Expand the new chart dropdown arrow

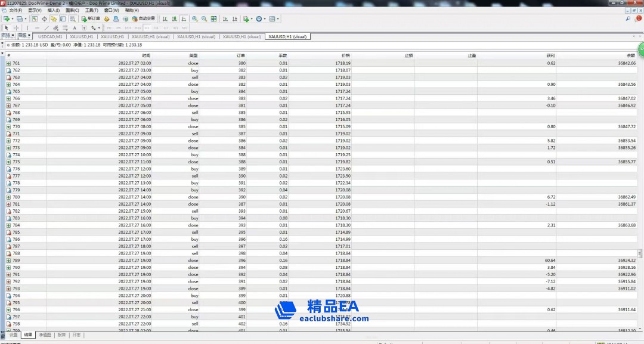pyautogui.click(x=13, y=18)
